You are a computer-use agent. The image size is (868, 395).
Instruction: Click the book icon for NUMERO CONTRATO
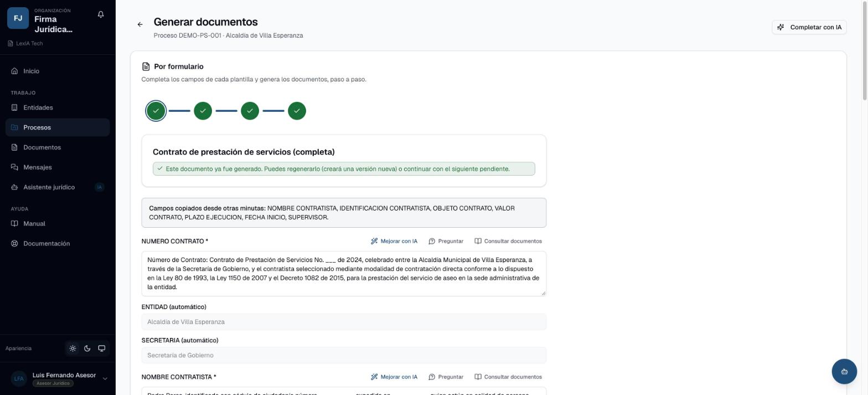(478, 242)
